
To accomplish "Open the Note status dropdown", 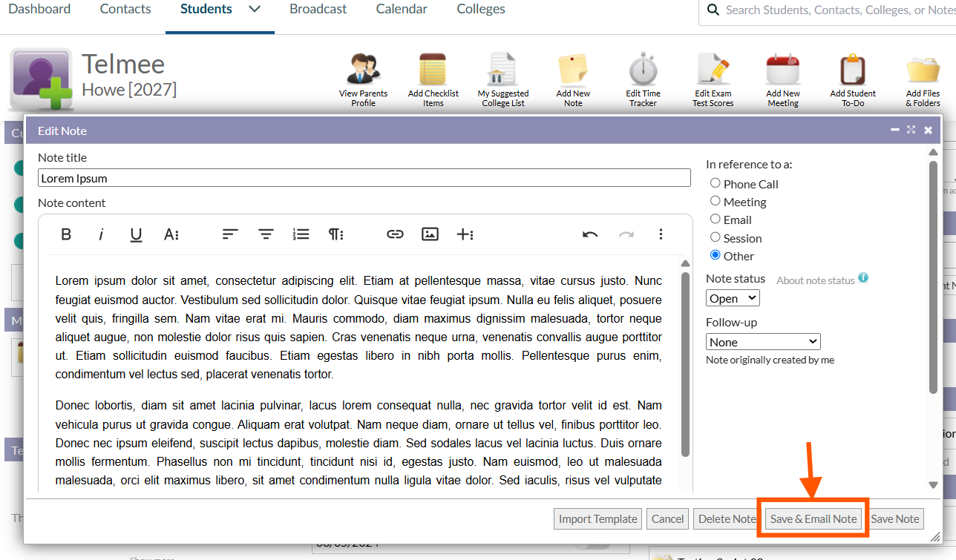I will (733, 298).
